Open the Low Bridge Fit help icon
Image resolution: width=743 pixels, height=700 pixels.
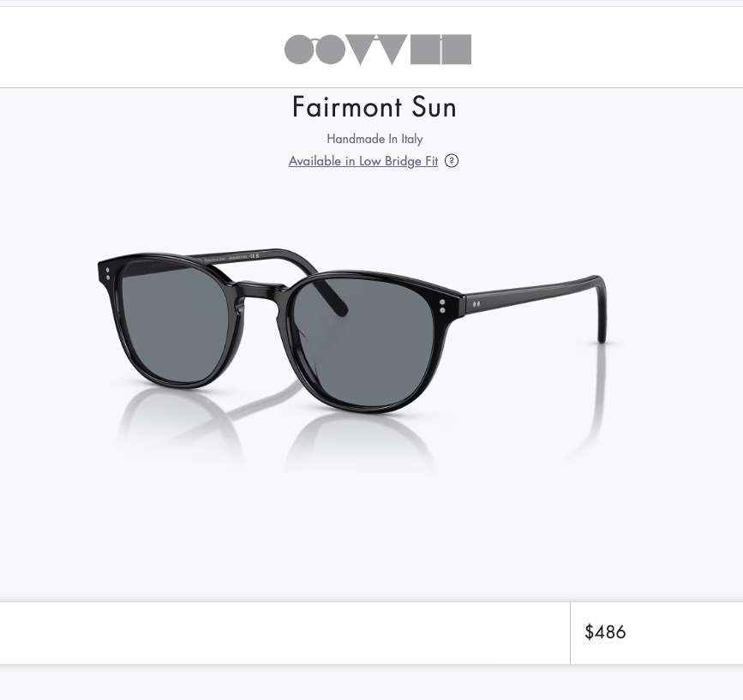click(x=452, y=160)
